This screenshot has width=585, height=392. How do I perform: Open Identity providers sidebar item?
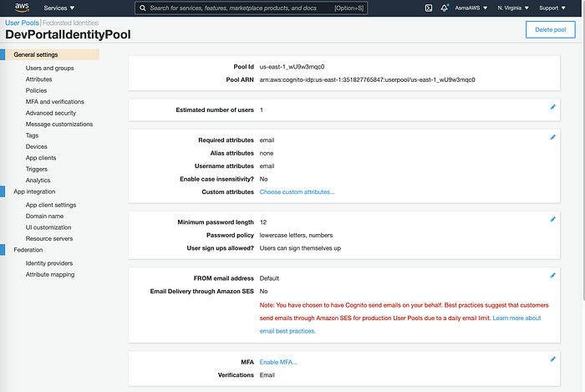pyautogui.click(x=49, y=263)
